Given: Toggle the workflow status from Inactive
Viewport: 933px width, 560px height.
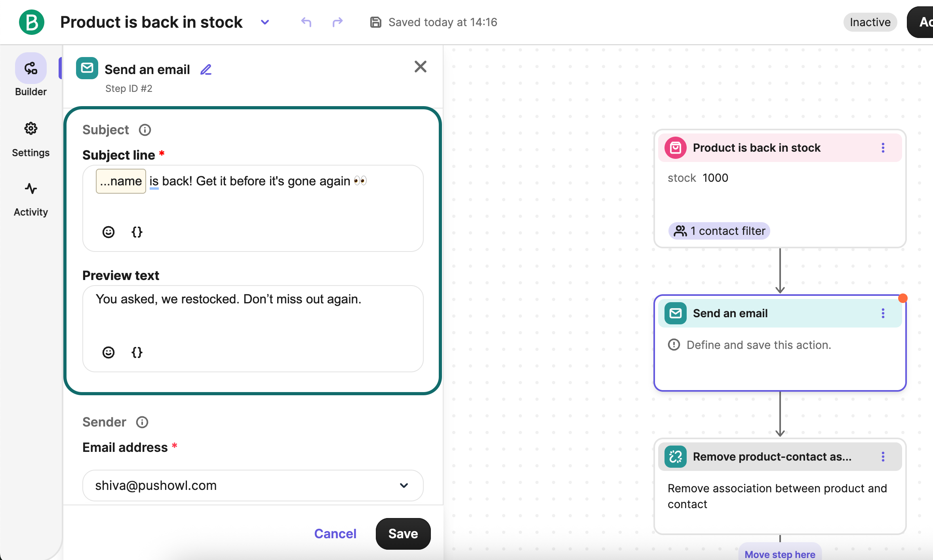Looking at the screenshot, I should coord(870,22).
